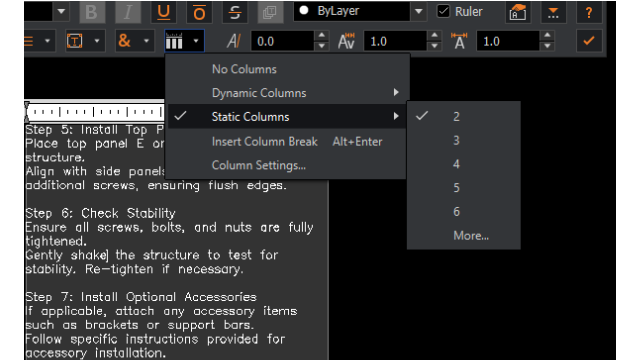
Task: Apply Overline formatting to text
Action: (199, 12)
